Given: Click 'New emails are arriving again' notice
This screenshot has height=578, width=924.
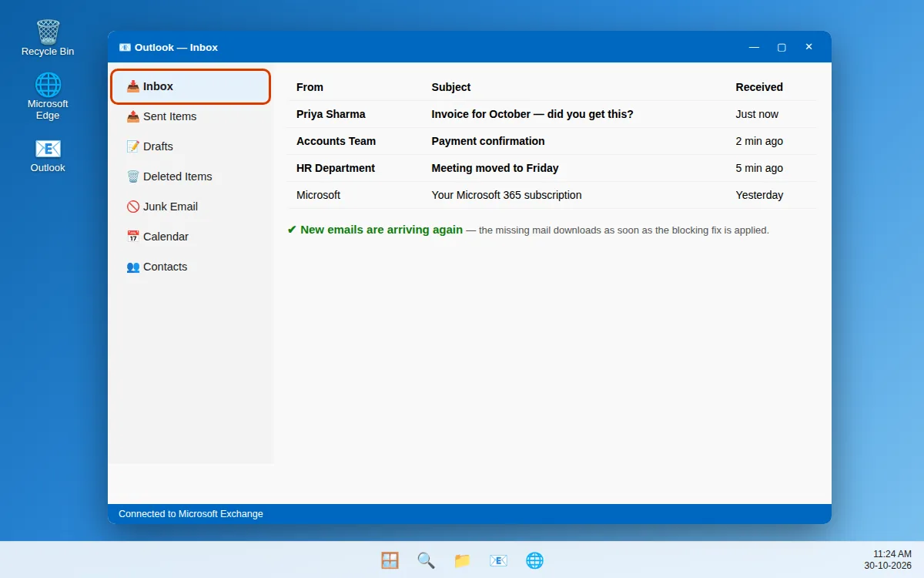Looking at the screenshot, I should pos(375,230).
